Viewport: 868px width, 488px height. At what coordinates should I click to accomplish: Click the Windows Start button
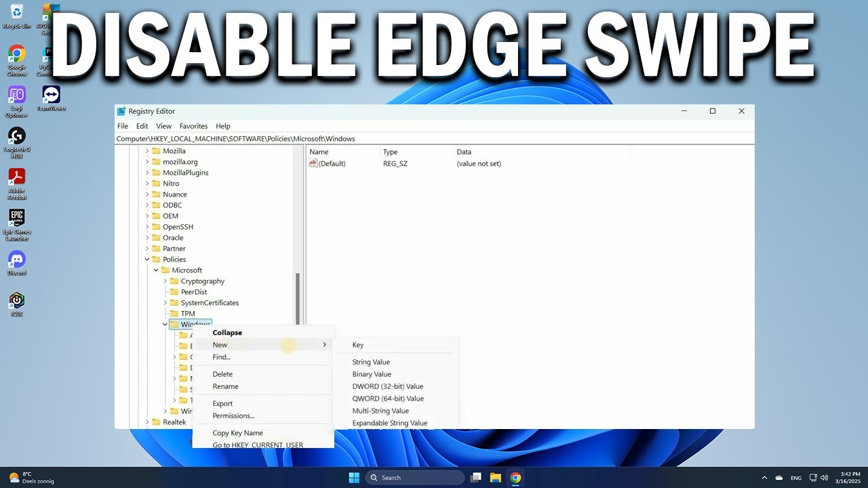pos(354,478)
